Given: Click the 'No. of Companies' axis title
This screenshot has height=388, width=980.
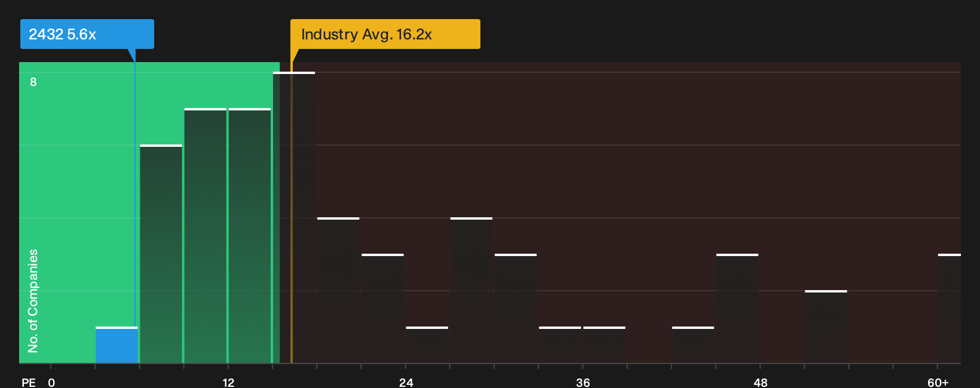Looking at the screenshot, I should 33,301.
